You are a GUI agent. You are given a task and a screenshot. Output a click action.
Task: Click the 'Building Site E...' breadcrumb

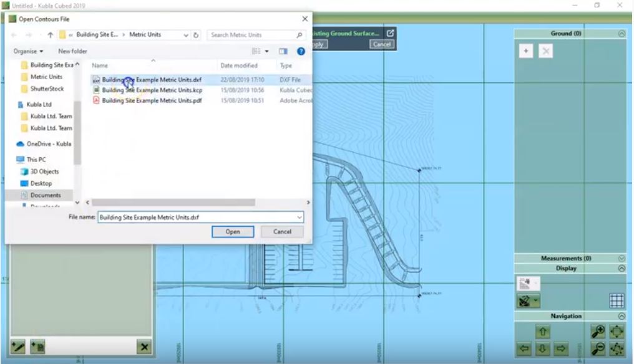[97, 35]
